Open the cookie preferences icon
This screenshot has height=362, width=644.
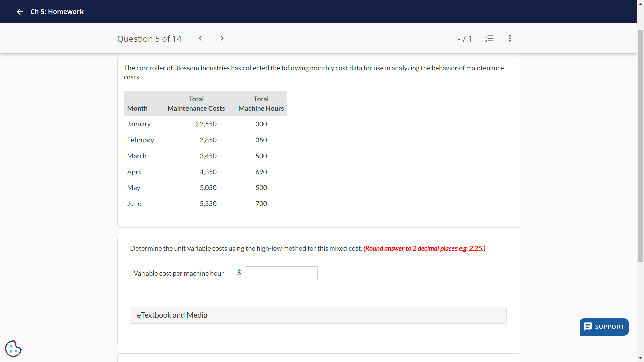13,349
